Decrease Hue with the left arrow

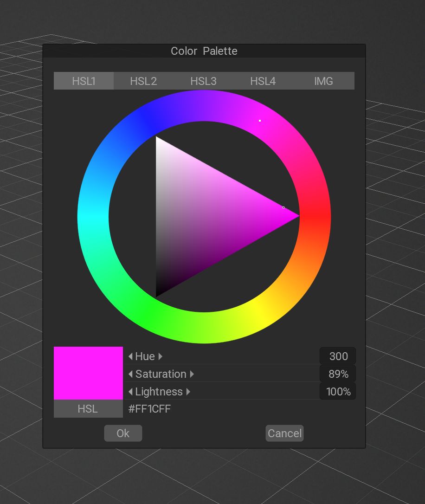[130, 356]
